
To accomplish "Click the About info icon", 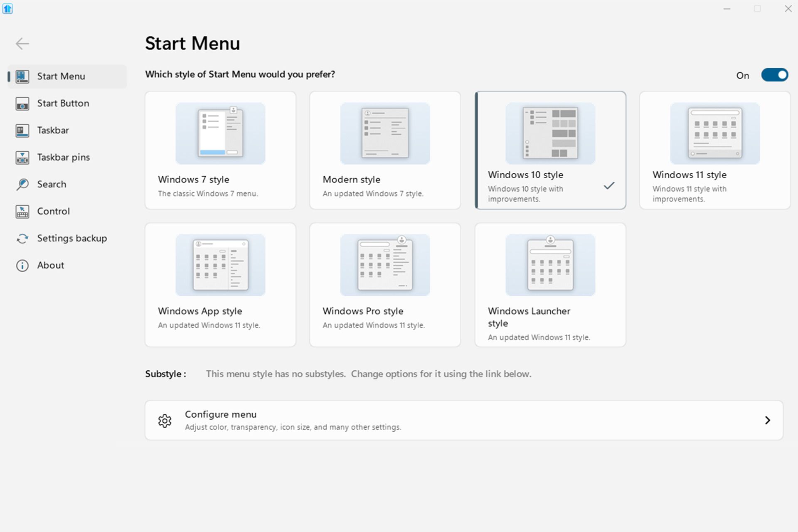I will [22, 265].
